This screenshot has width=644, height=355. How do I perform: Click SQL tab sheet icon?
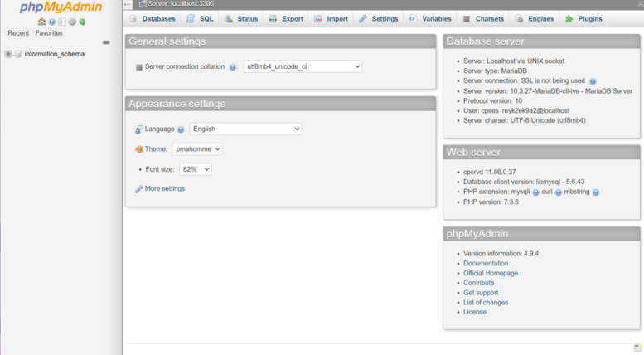(x=190, y=19)
